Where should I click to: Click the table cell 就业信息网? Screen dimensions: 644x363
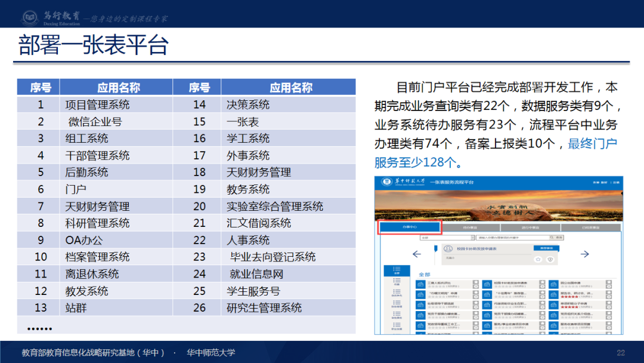coord(256,274)
